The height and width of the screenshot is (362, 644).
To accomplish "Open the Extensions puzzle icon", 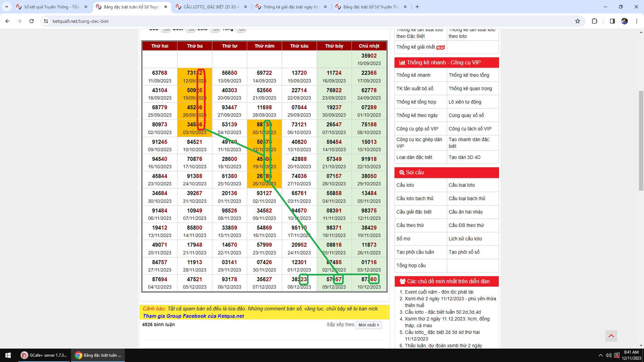I will [594, 21].
